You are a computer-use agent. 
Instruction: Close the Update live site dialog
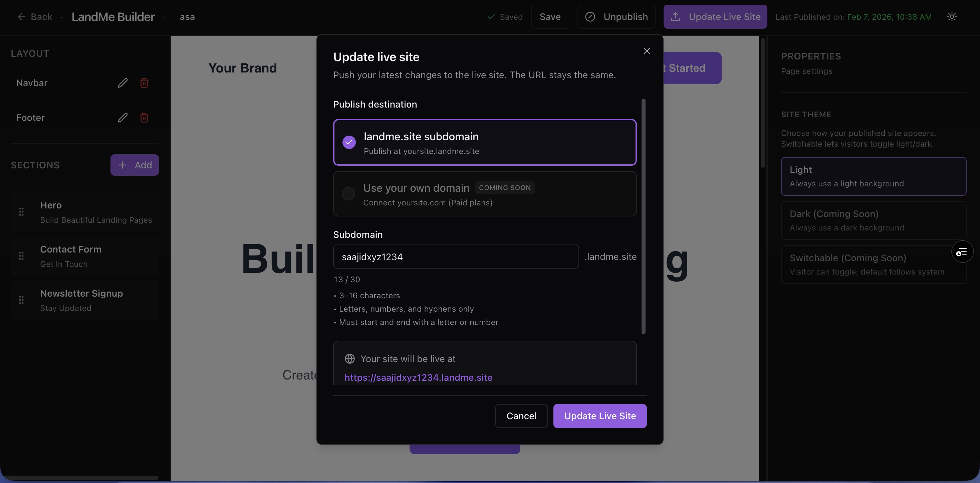[x=646, y=51]
